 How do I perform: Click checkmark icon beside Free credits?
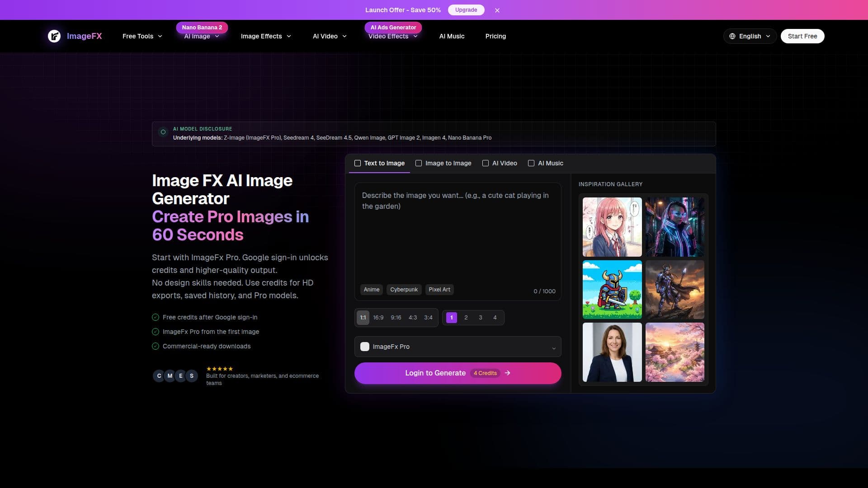coord(156,317)
